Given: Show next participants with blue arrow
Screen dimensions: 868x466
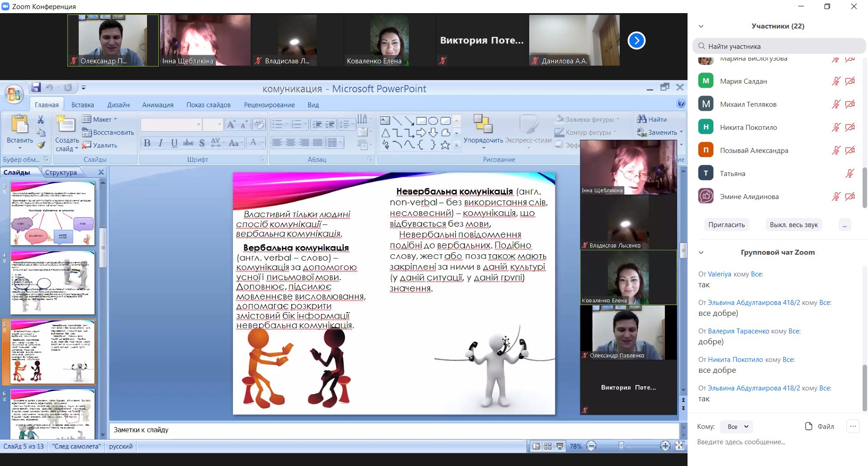Looking at the screenshot, I should 636,41.
